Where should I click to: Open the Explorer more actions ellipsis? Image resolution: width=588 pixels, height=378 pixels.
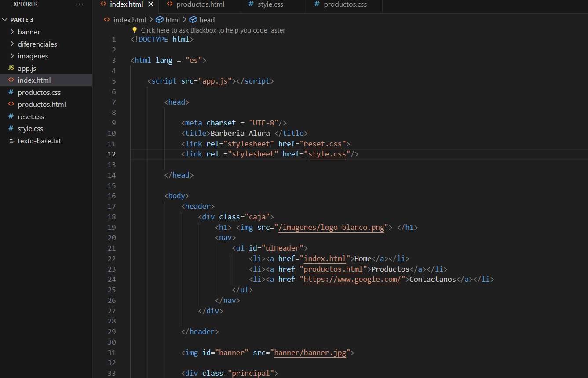coord(79,4)
